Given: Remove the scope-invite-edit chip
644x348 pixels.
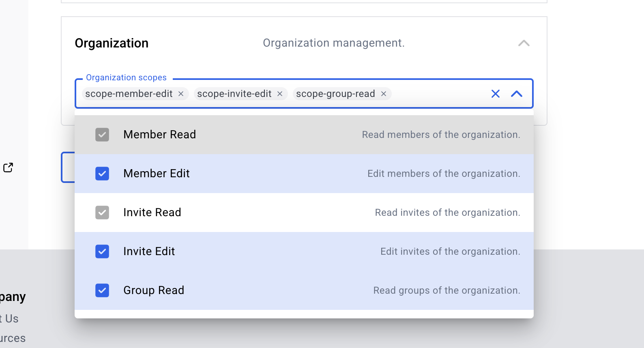Looking at the screenshot, I should [x=280, y=94].
